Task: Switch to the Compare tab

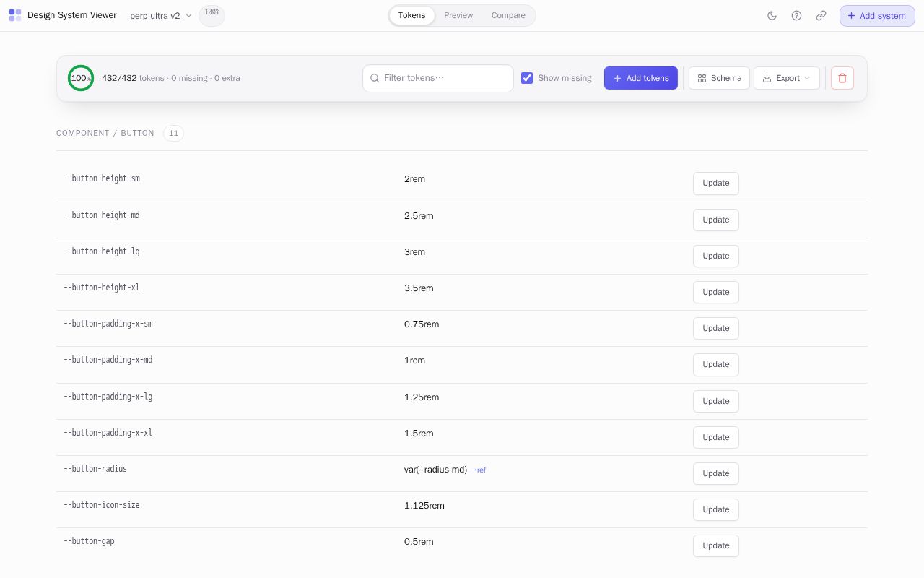Action: (508, 15)
